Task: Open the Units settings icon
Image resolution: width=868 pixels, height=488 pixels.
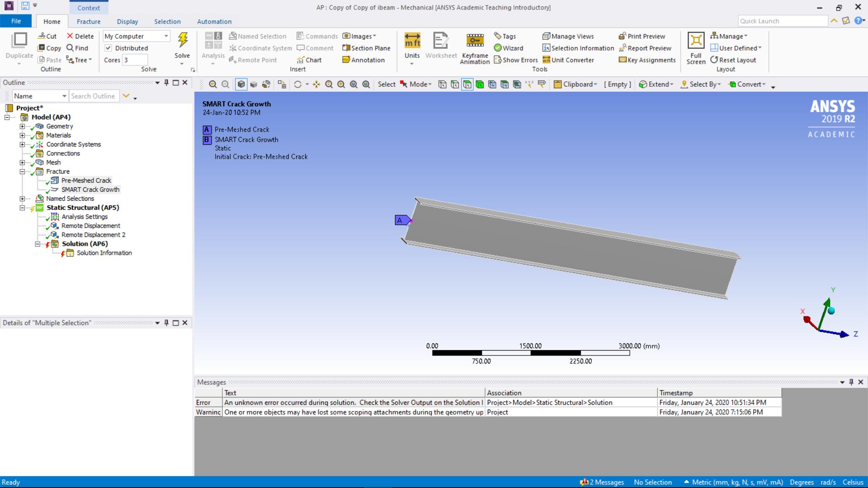Action: tap(412, 45)
